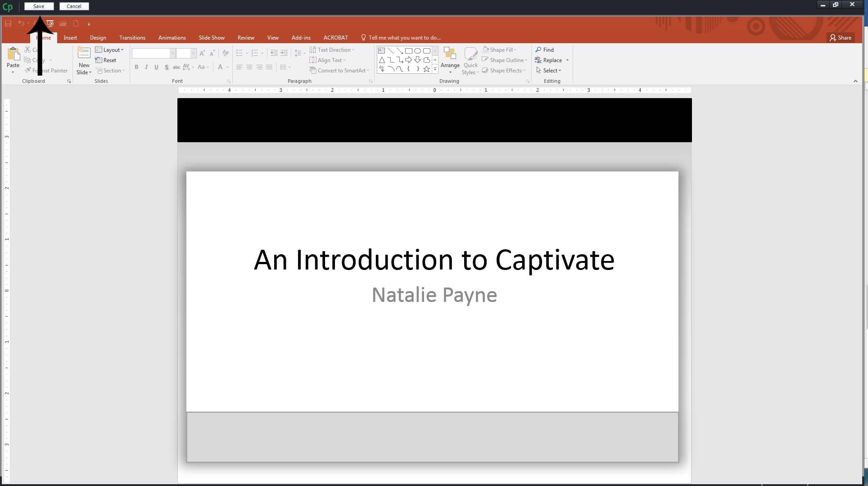
Task: Toggle Text Shadow formatting
Action: 167,67
